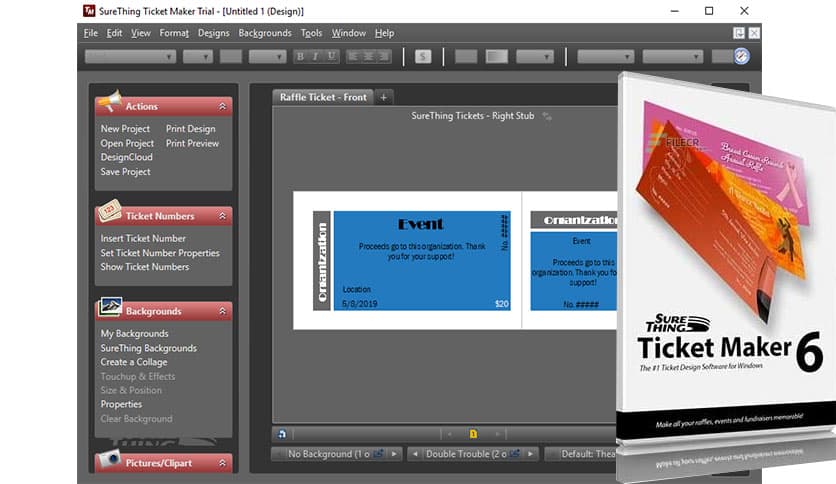
Task: Click the solid color swatch in toolbar
Action: [x=466, y=57]
